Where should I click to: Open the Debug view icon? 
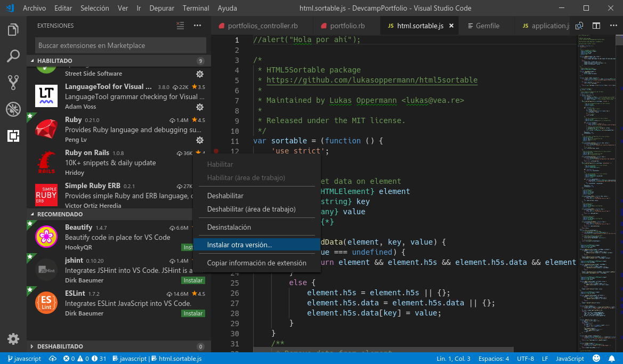pos(13,109)
